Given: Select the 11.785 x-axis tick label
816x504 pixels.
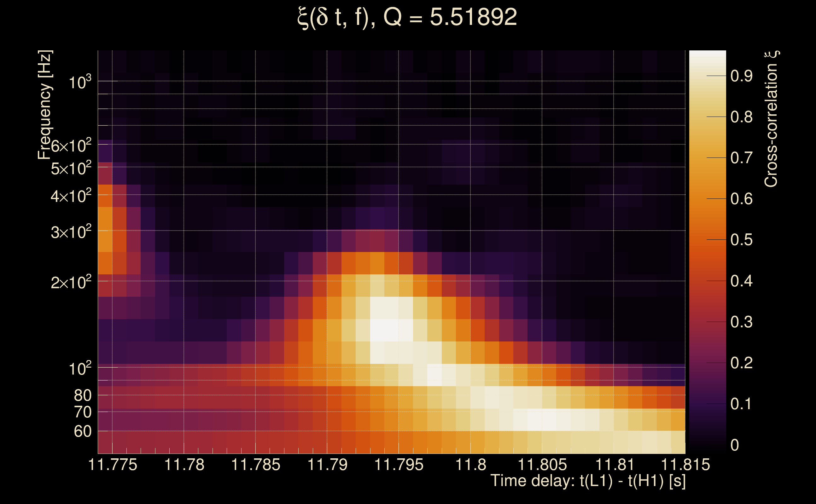Looking at the screenshot, I should (x=255, y=465).
